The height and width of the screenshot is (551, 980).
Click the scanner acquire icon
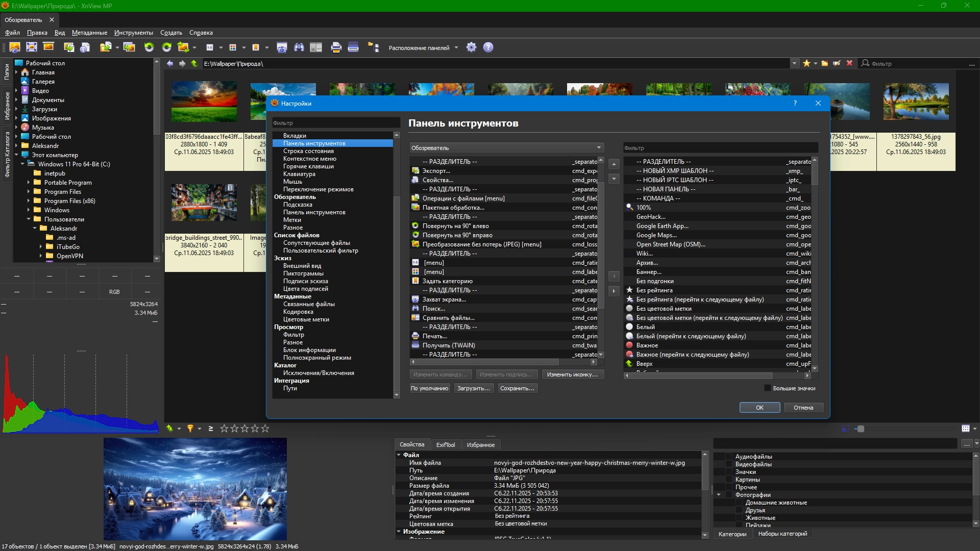click(353, 47)
